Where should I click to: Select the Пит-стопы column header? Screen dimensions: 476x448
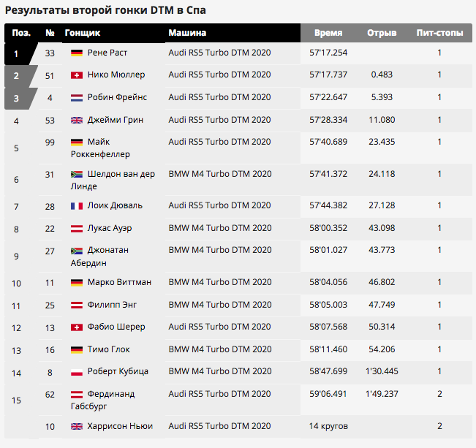(x=439, y=33)
